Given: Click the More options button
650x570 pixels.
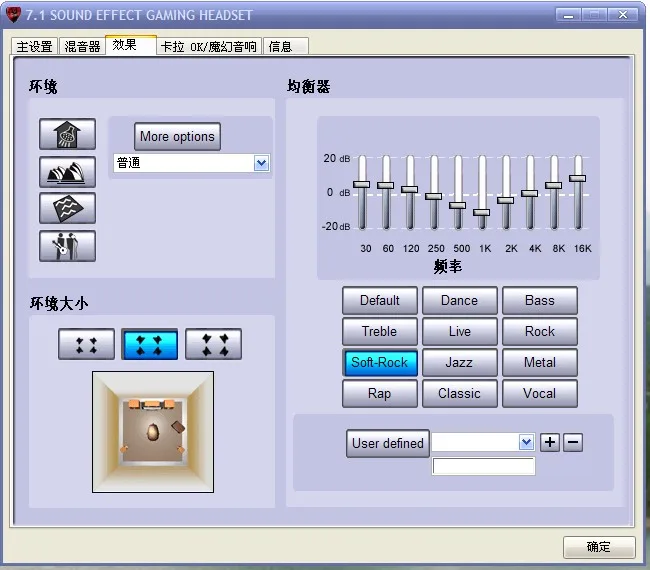Looking at the screenshot, I should [177, 136].
